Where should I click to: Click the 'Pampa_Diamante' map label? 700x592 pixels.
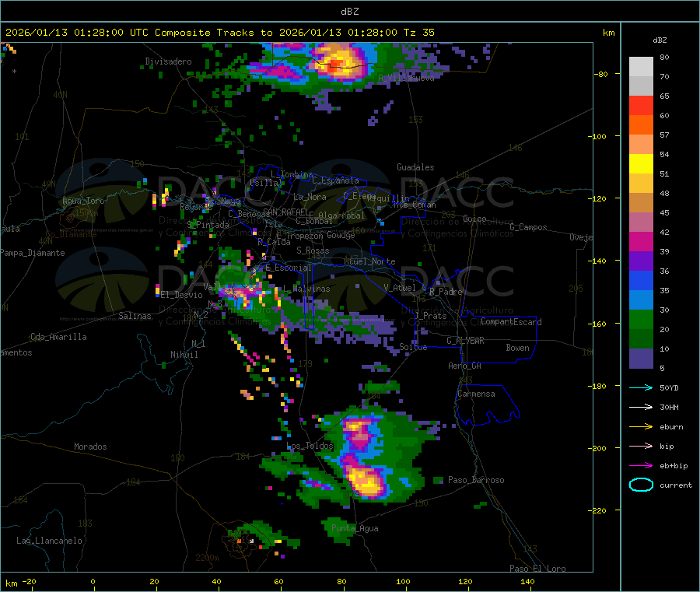[x=33, y=253]
